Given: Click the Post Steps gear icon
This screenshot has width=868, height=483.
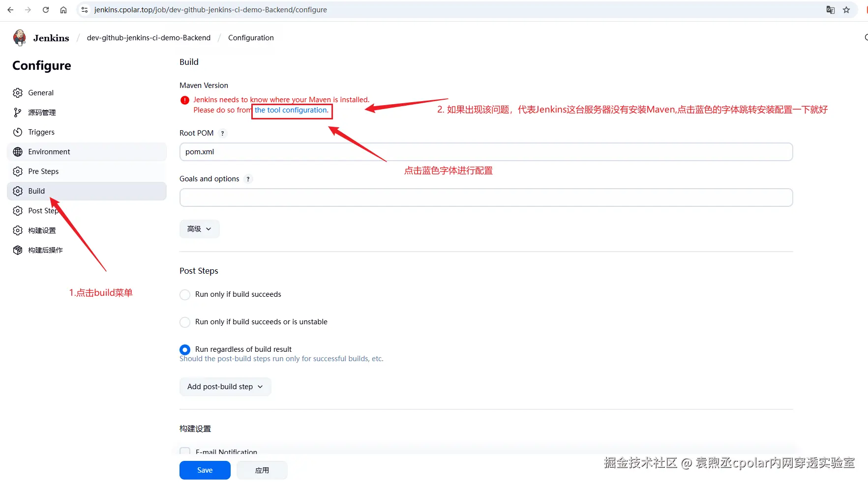Looking at the screenshot, I should click(x=18, y=211).
